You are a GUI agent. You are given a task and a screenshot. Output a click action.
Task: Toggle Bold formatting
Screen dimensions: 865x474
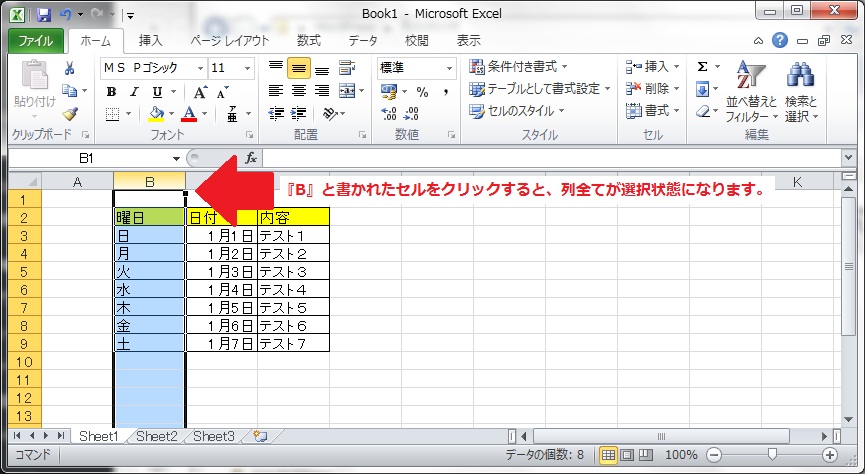[x=111, y=91]
